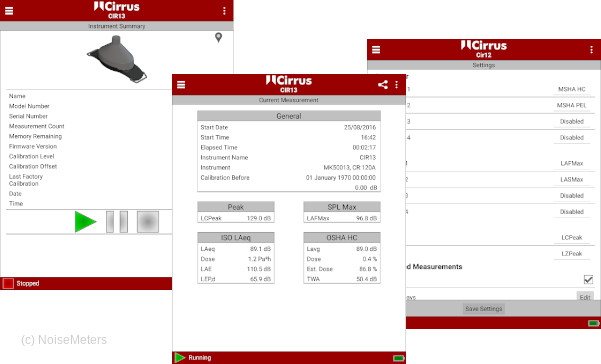Click the green Running status icon
The image size is (601, 364).
pos(180,357)
